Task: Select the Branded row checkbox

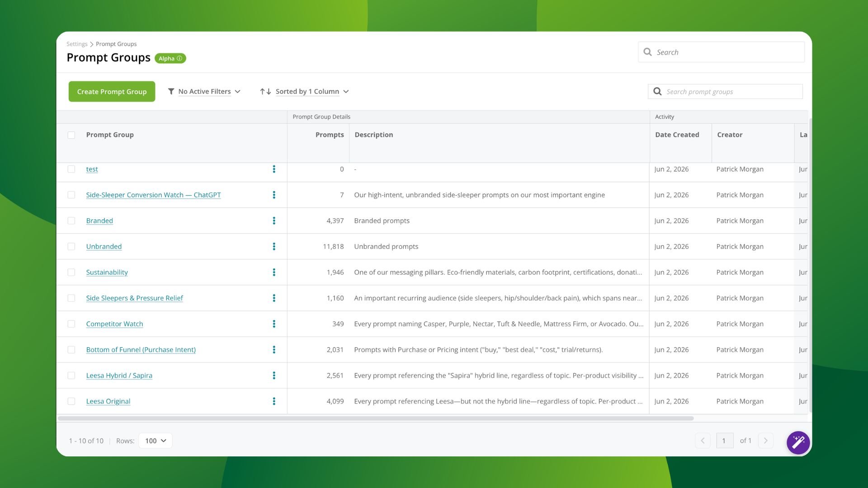Action: [71, 221]
